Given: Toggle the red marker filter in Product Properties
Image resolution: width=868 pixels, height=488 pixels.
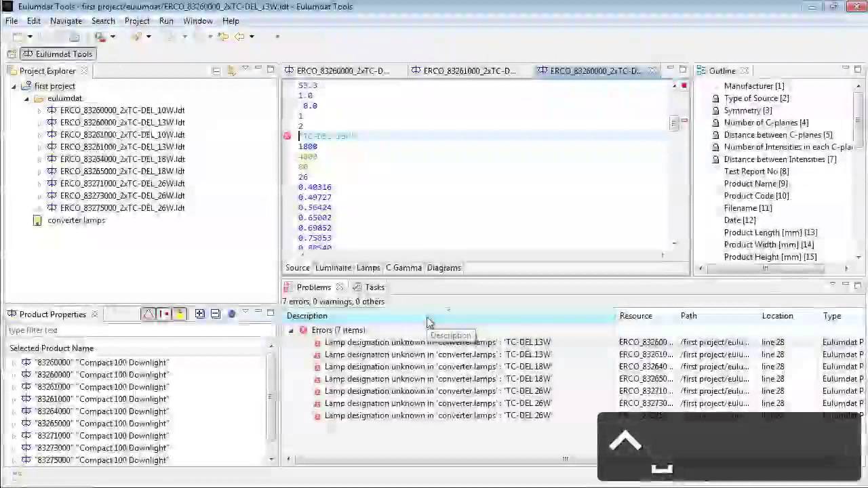Looking at the screenshot, I should (163, 314).
